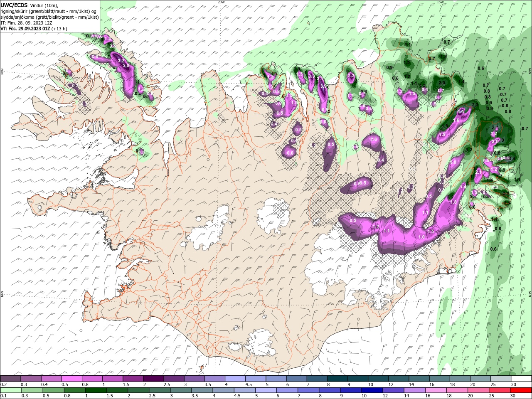
Task: Pick the white 30 swatch ending the upper legend row
Action: click(x=521, y=379)
